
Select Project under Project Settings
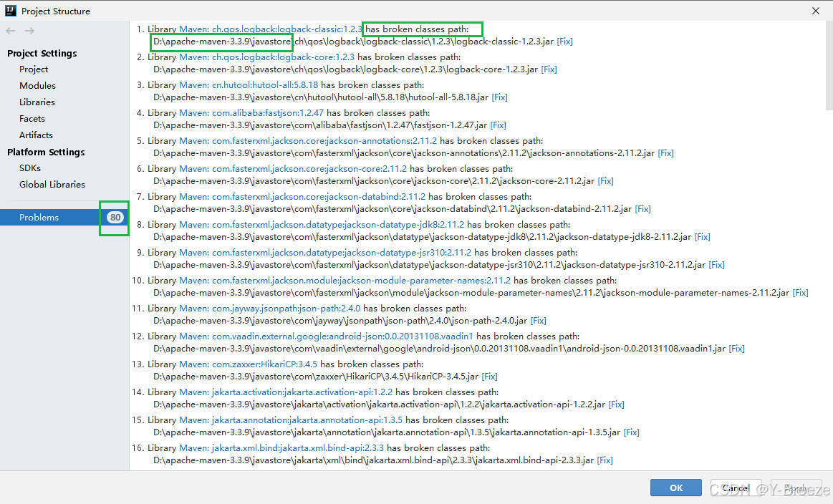[33, 69]
